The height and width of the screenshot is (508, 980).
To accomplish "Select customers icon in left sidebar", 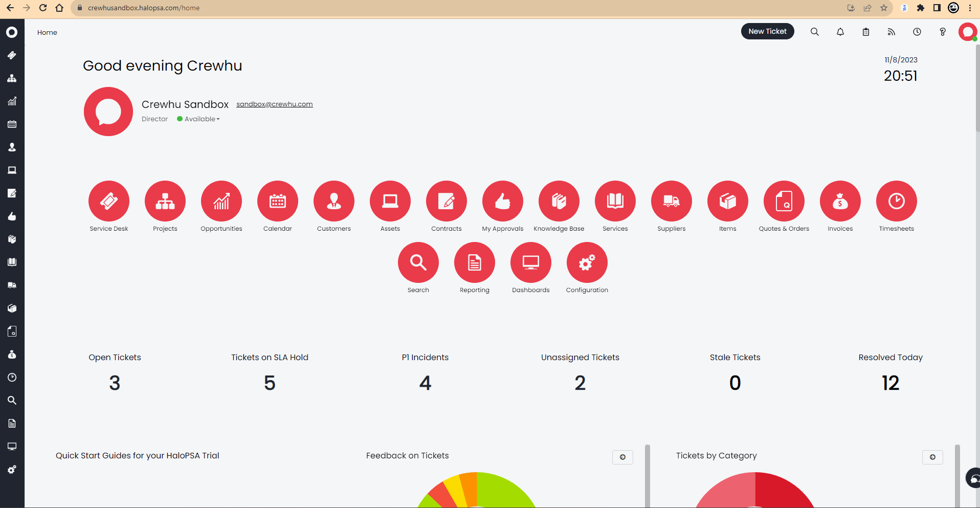I will click(12, 147).
